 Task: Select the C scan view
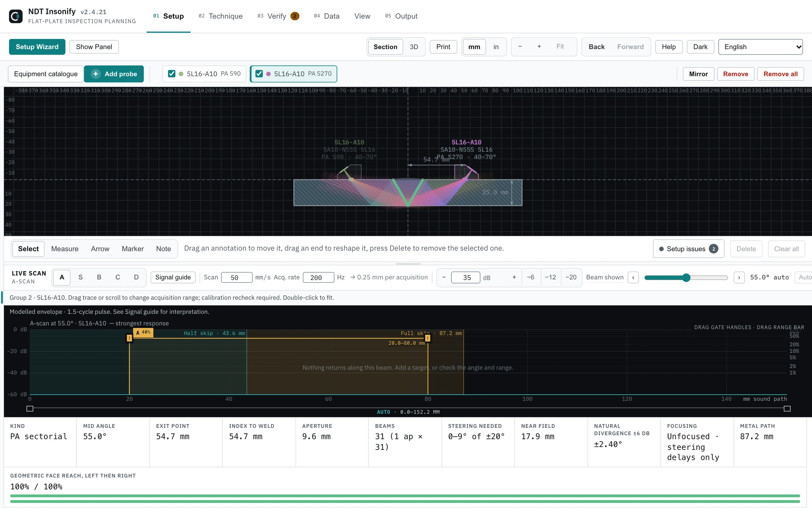coord(118,277)
